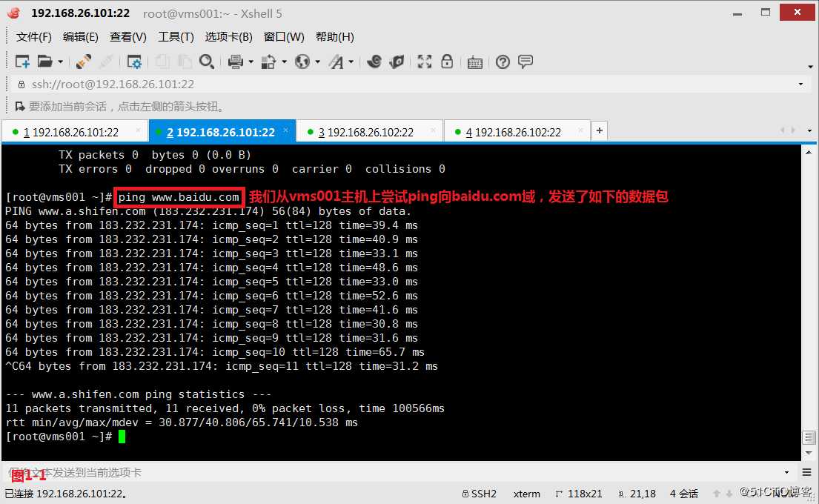The height and width of the screenshot is (504, 819).
Task: Expand the Color Scheme dropdown arrow
Action: (285, 62)
